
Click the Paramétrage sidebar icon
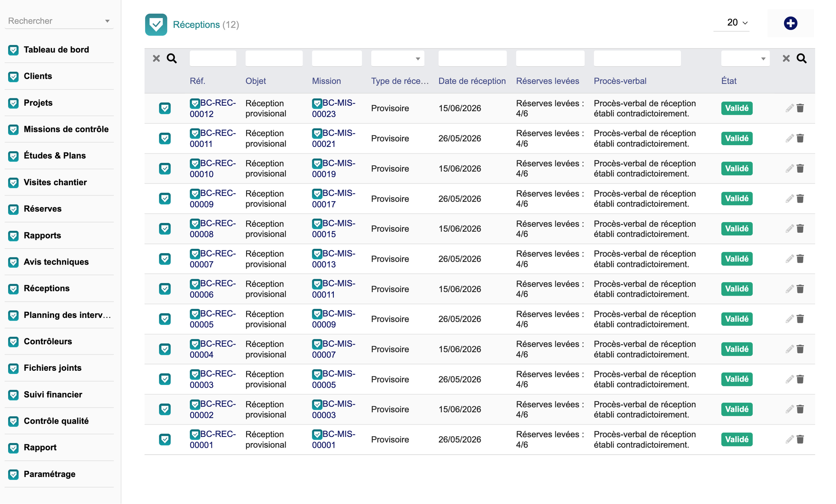coord(13,474)
